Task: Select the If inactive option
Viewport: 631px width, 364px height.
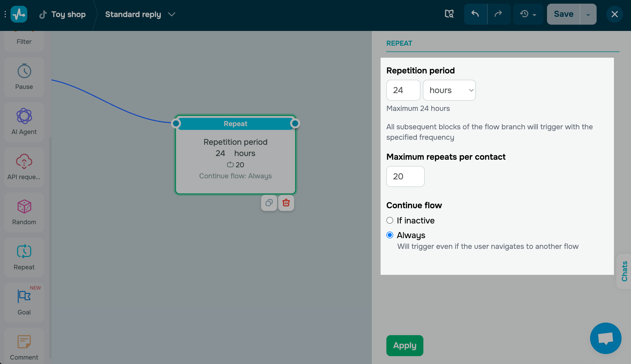Action: tap(390, 220)
